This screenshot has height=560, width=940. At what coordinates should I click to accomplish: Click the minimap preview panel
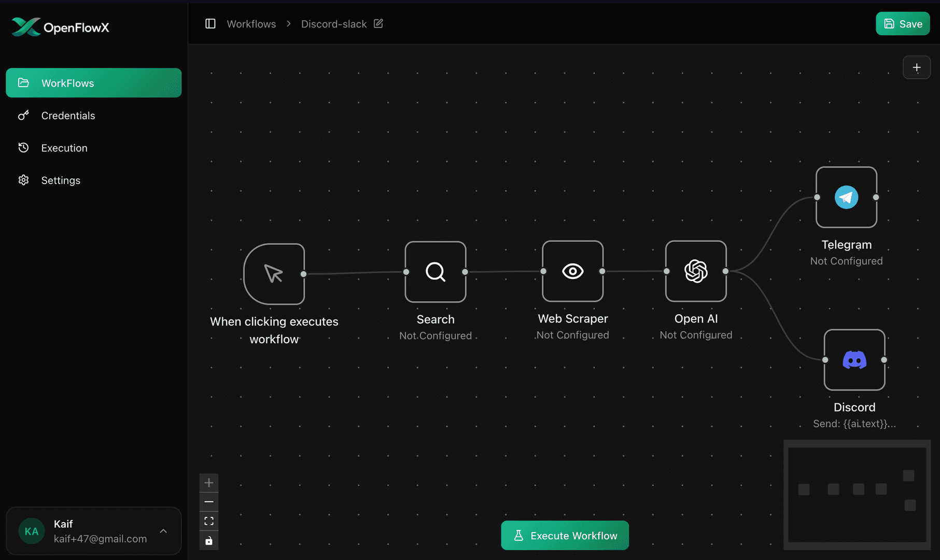click(x=857, y=495)
